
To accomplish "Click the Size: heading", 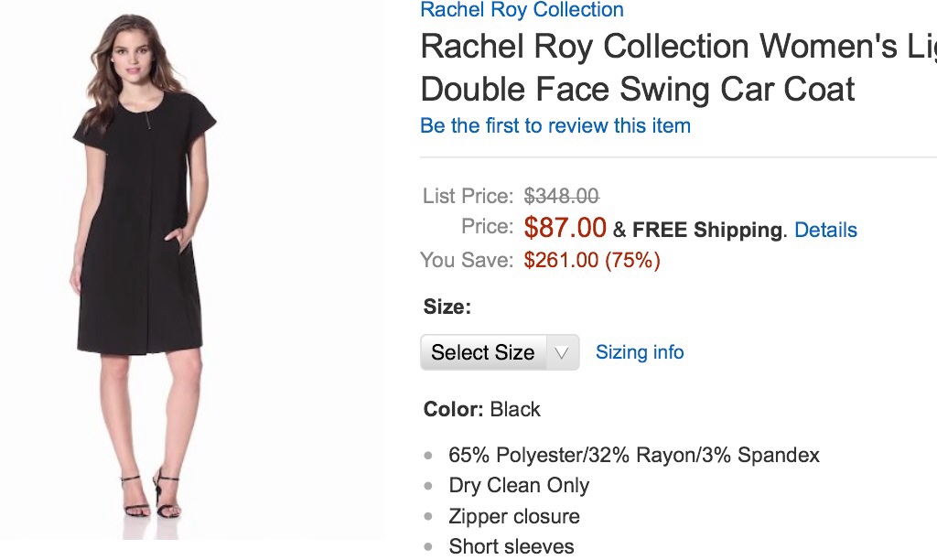I will [x=447, y=307].
